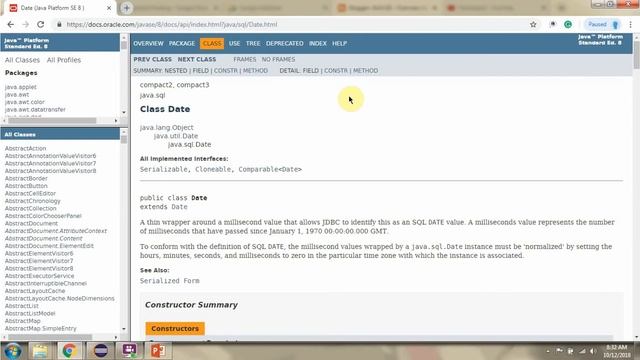Screen dimensions: 640x360
Task: Open the Chrome three-dot menu
Action: 631,24
